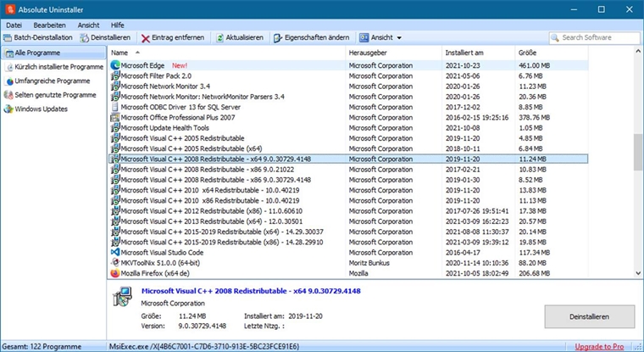Click the list scrollbar down arrow
The width and height of the screenshot is (644, 352).
coord(638,273)
